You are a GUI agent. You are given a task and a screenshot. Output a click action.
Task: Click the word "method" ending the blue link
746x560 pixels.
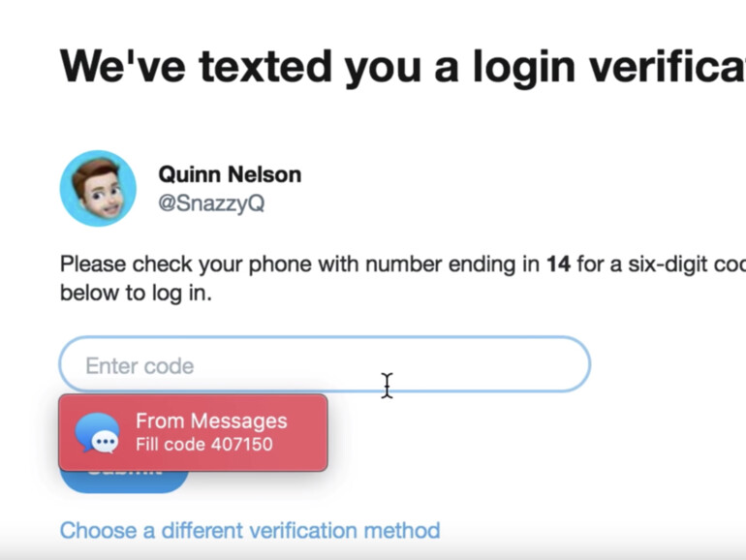(x=402, y=531)
